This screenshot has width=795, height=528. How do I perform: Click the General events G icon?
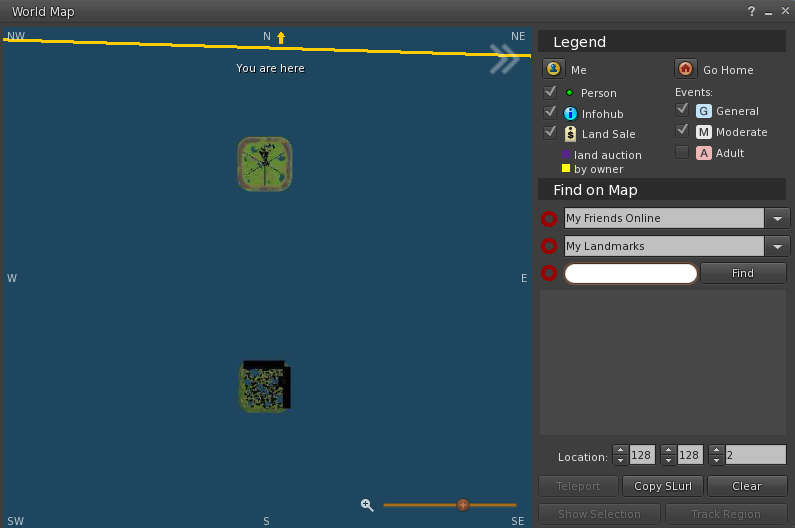[703, 111]
